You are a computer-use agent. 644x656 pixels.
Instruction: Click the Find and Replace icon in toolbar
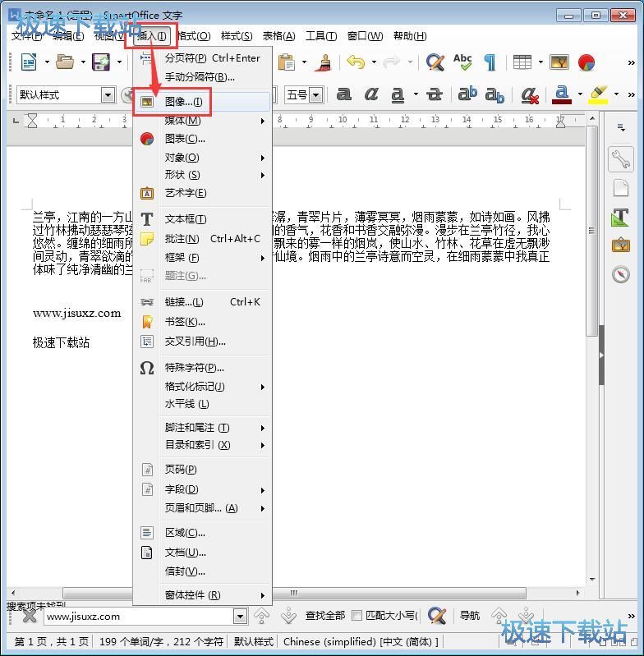point(435,62)
